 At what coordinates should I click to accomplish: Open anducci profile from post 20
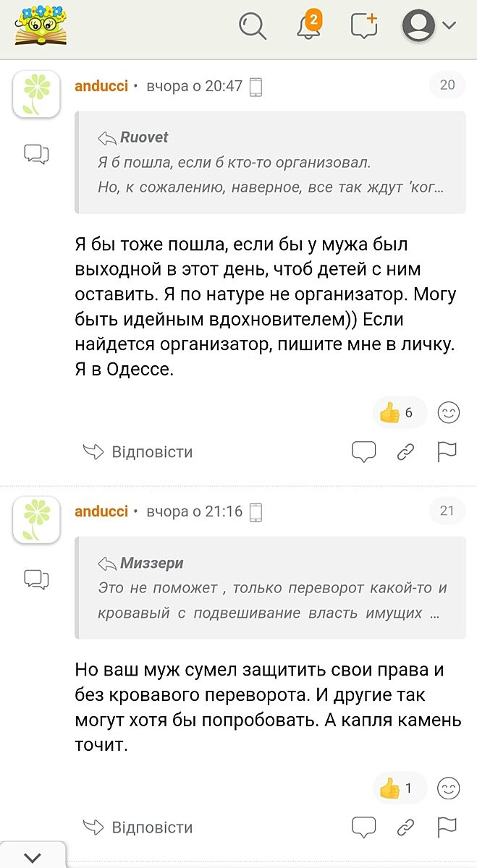tap(101, 85)
